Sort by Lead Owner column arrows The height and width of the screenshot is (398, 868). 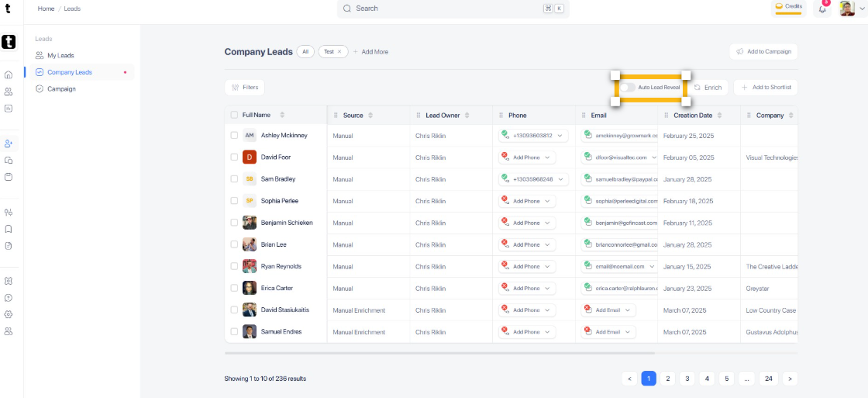point(467,116)
